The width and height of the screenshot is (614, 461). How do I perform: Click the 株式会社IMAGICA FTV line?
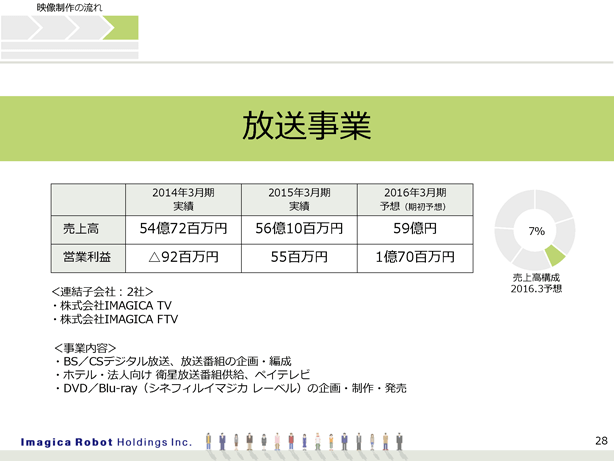click(x=115, y=319)
